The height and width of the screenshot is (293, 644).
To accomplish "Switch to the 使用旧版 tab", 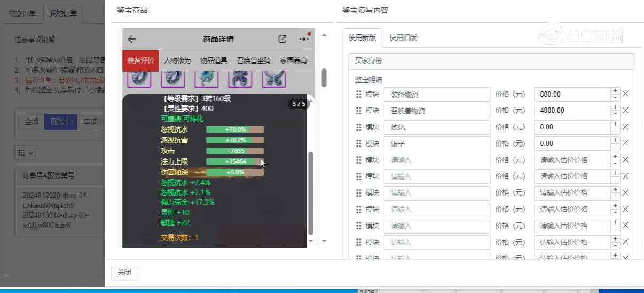I will (403, 37).
